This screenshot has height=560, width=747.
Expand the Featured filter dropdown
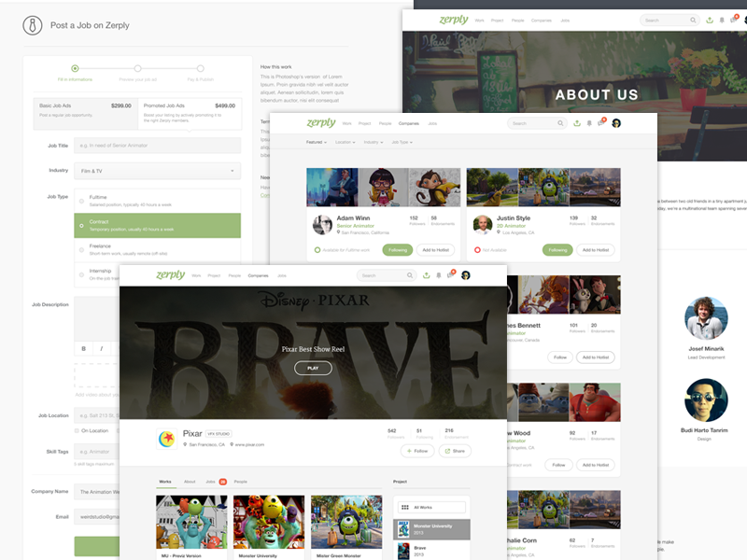317,143
